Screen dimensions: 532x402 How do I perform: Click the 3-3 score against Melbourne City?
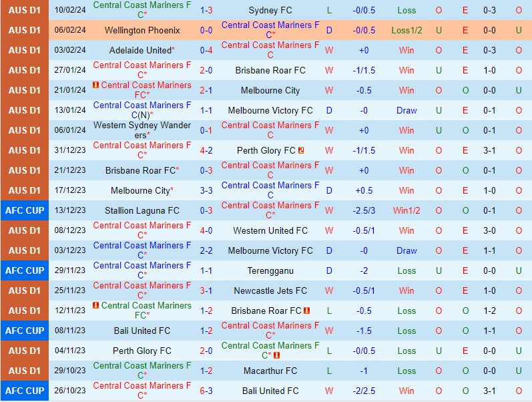(x=206, y=190)
